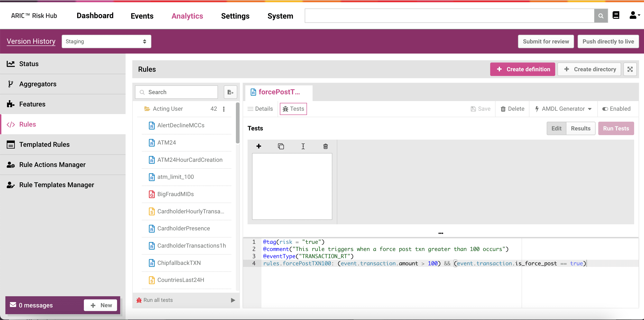Select the CardholderTransactions1h rule
The height and width of the screenshot is (320, 644).
pyautogui.click(x=187, y=246)
